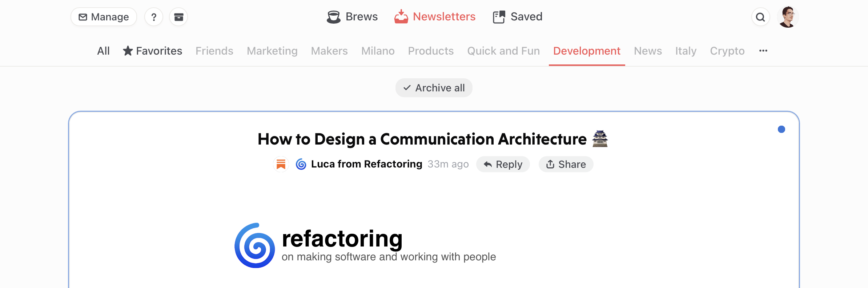Switch to the Favorites tab
The height and width of the screenshot is (288, 868).
pyautogui.click(x=153, y=51)
